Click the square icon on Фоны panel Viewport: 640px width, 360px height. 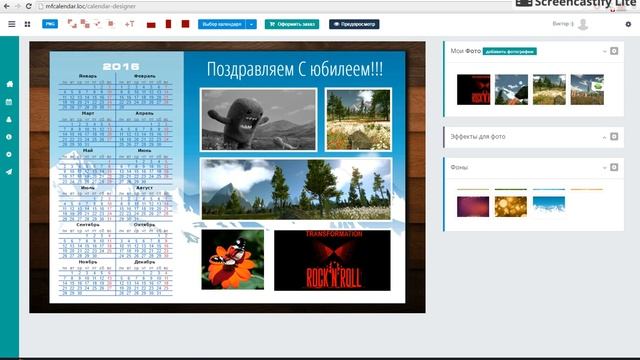click(614, 167)
